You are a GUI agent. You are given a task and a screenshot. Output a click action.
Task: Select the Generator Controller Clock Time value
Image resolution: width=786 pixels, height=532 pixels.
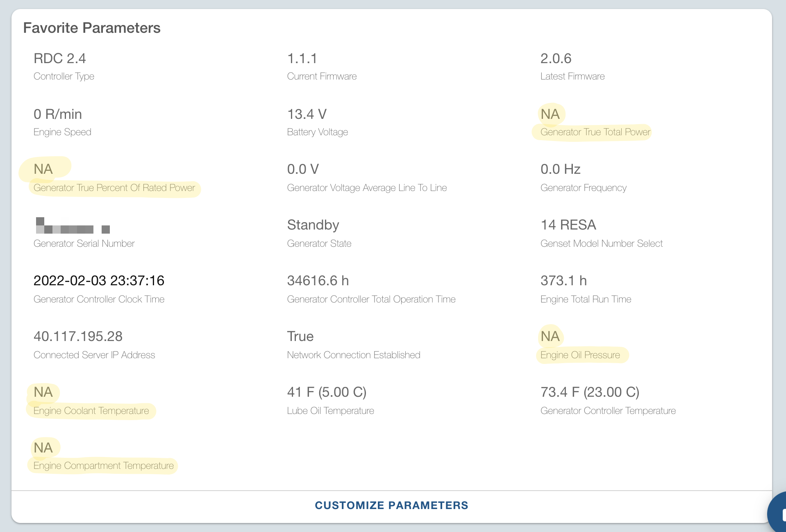click(99, 280)
